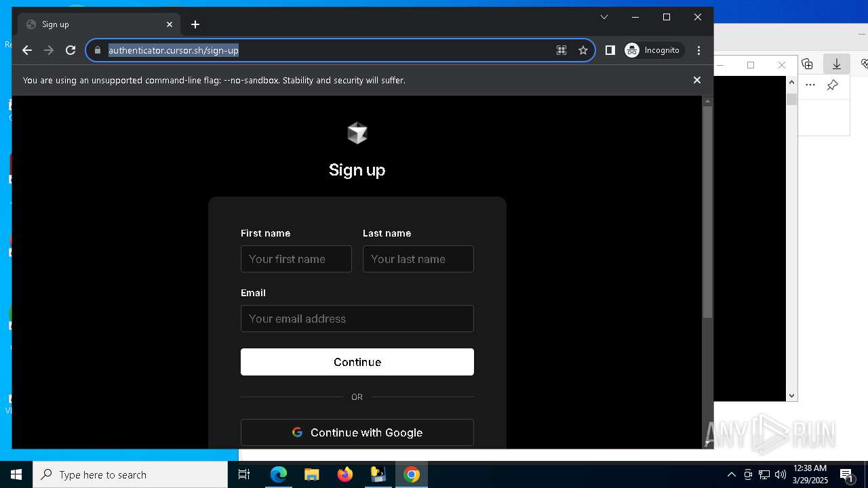Click the Sign up heading
This screenshot has height=488, width=868.
tap(357, 169)
